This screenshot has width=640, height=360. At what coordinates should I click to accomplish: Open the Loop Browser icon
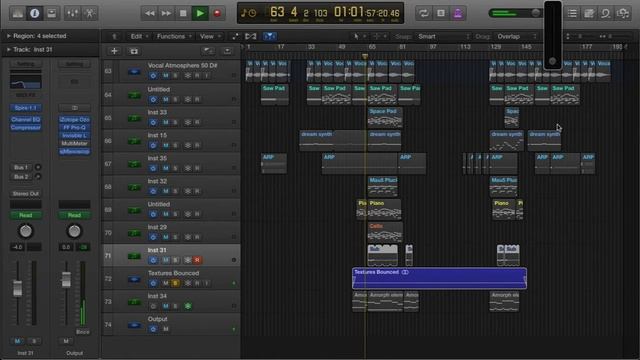pos(606,13)
